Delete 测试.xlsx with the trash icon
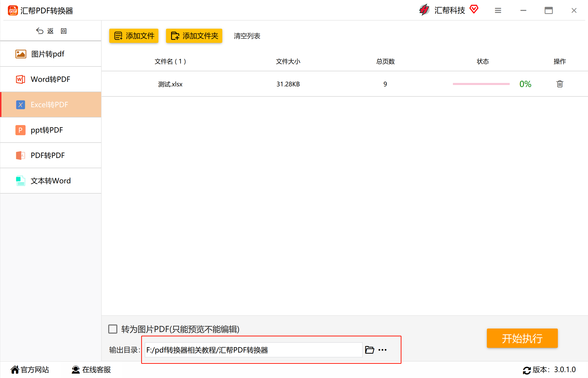Viewport: 588px width, 378px height. [560, 84]
